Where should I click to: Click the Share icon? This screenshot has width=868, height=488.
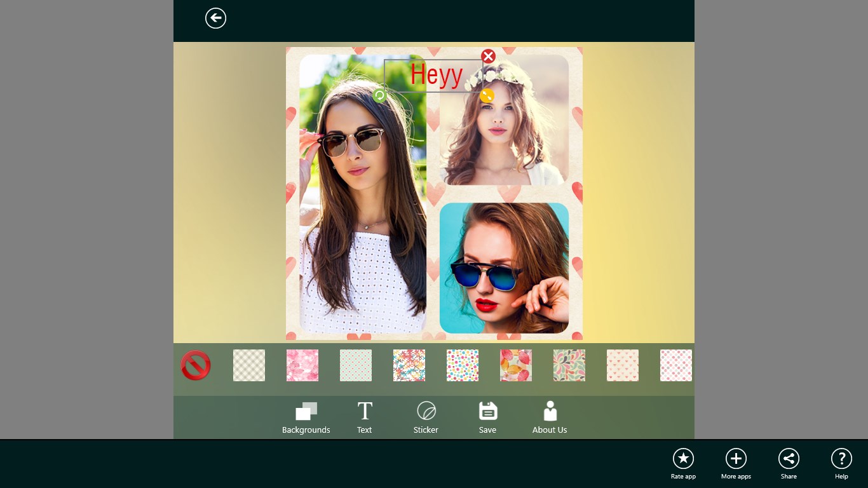[789, 458]
